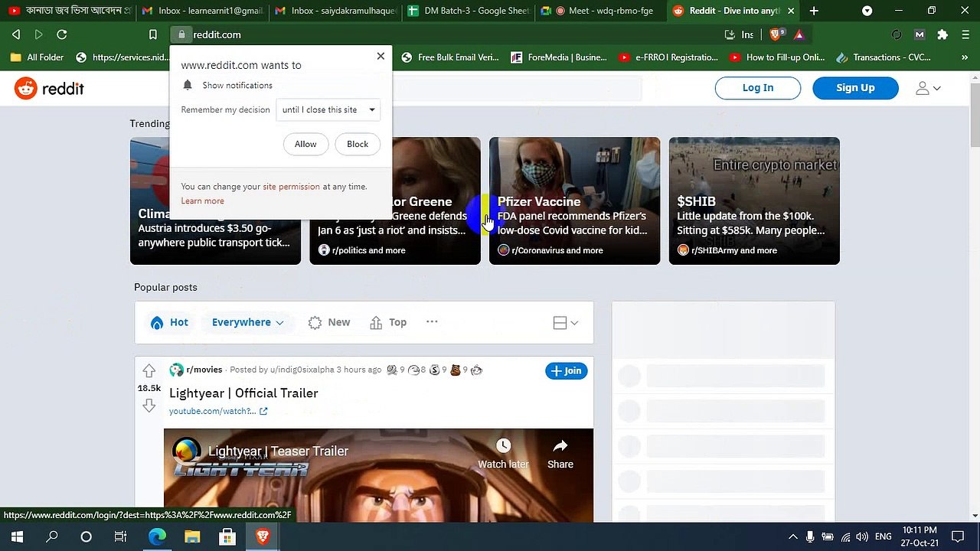This screenshot has height=551, width=980.
Task: Close the notification permission popup
Action: [x=381, y=56]
